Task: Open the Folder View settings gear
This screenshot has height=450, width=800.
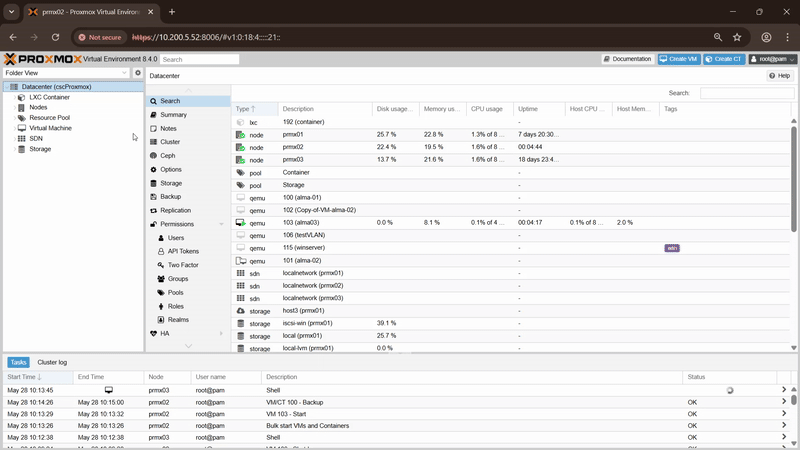Action: [138, 73]
